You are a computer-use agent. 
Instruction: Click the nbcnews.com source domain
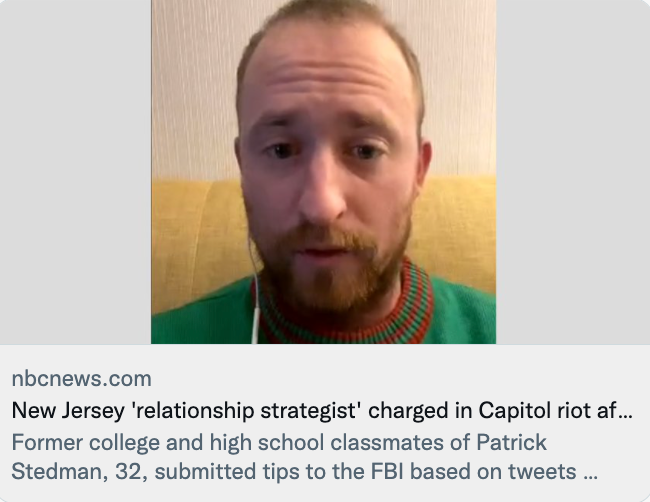(x=82, y=379)
